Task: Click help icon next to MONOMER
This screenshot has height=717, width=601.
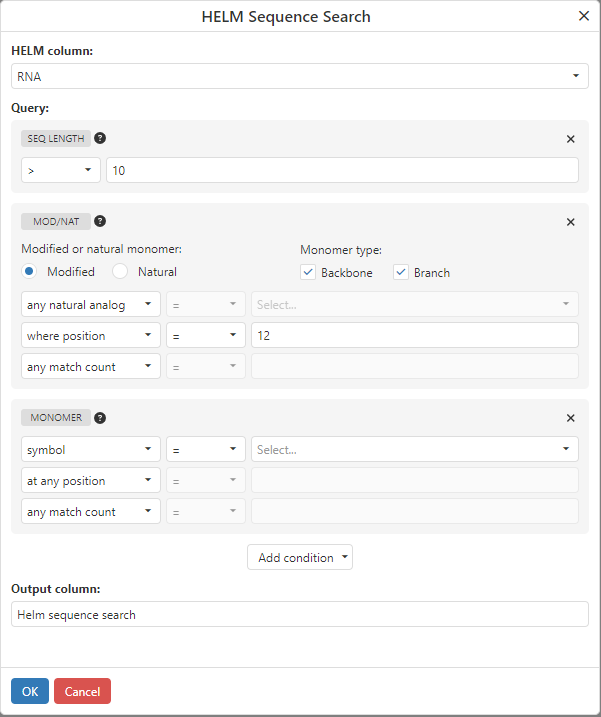Action: pyautogui.click(x=100, y=418)
